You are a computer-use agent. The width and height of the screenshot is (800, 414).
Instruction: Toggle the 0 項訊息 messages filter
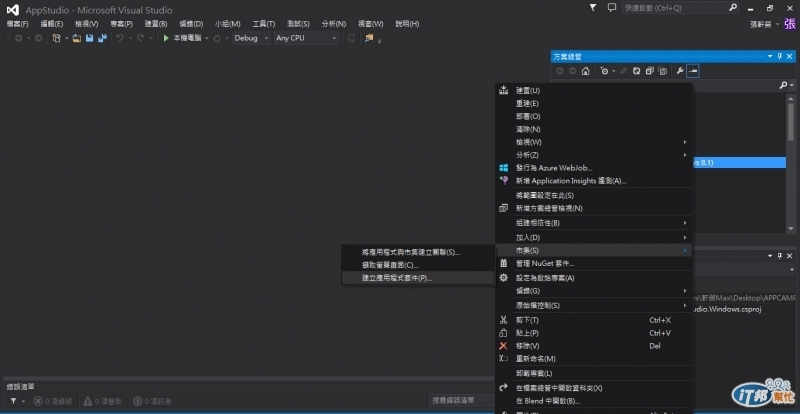[x=152, y=401]
